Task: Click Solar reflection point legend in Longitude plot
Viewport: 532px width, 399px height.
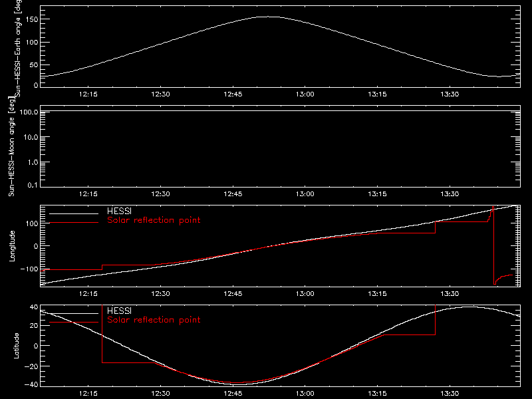Action: (x=154, y=220)
